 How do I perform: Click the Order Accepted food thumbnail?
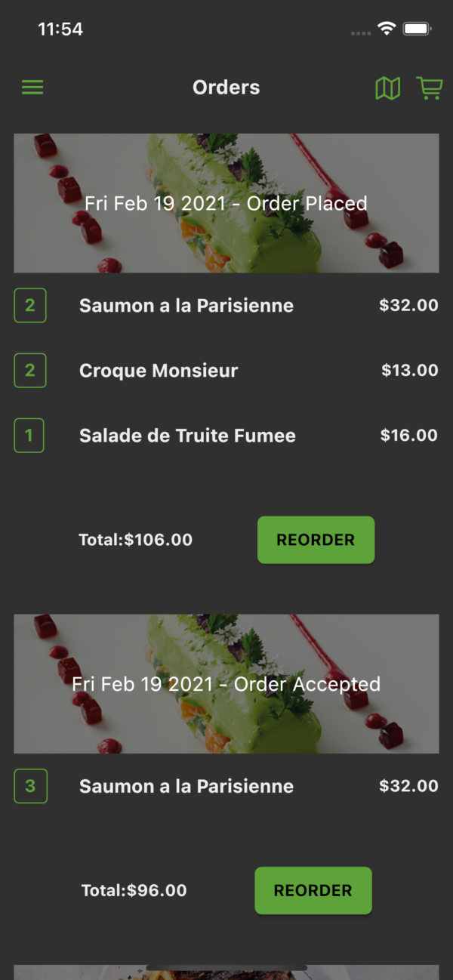pos(226,684)
